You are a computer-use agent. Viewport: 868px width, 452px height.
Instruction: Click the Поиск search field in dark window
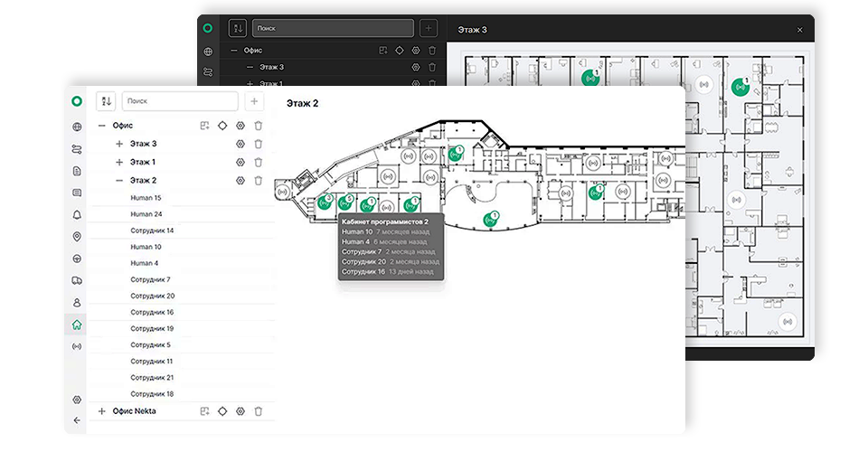(333, 28)
